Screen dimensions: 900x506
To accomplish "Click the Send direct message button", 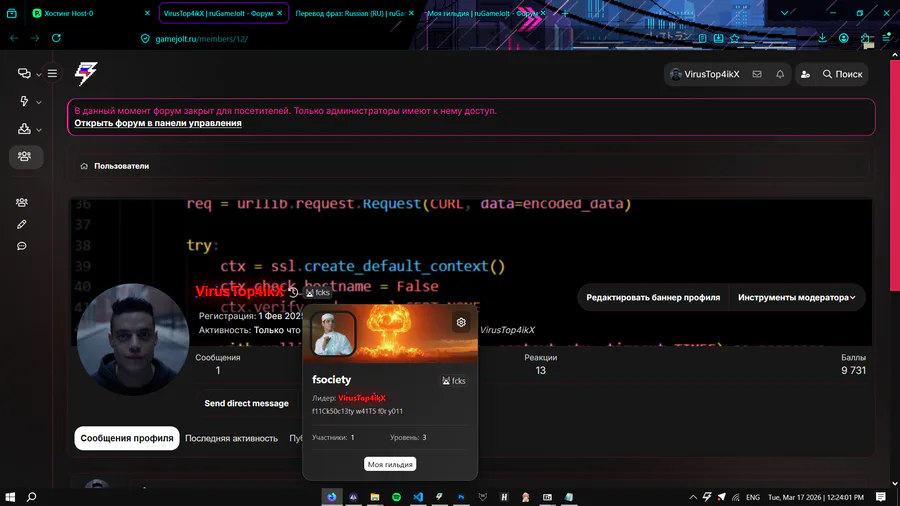I will (246, 403).
